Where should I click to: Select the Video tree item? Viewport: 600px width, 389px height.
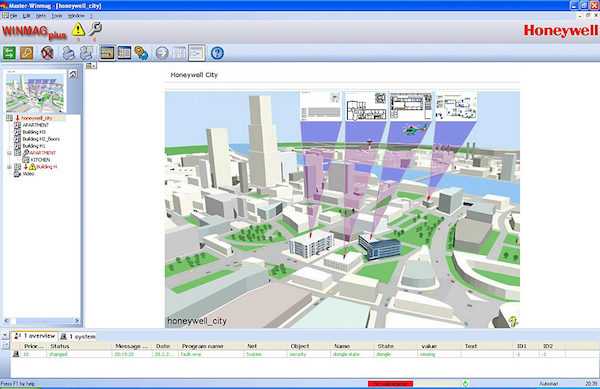click(28, 174)
